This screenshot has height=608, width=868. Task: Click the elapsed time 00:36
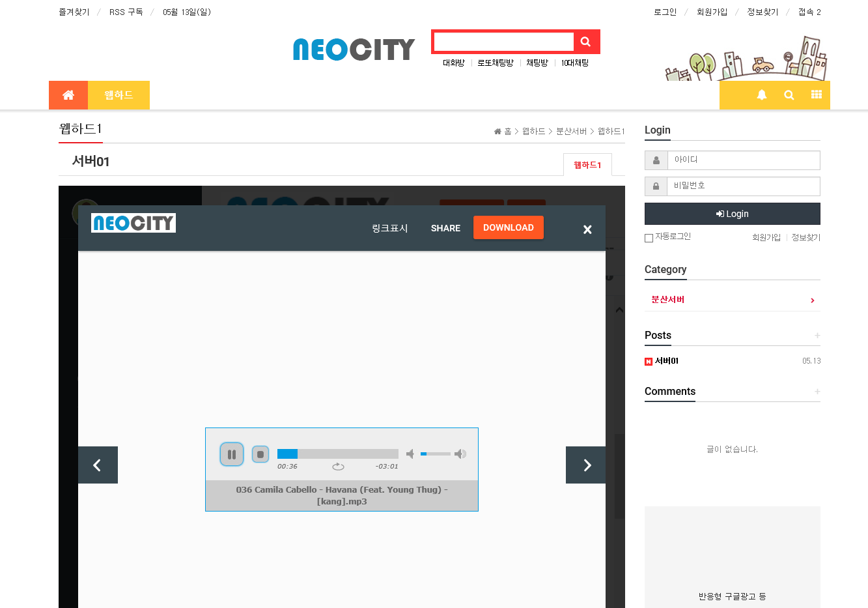tap(287, 467)
